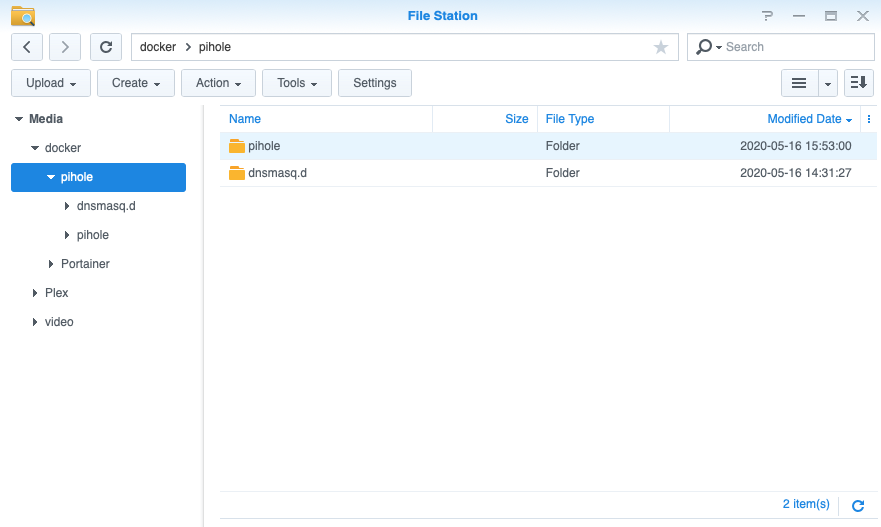Viewport: 881px width, 527px height.
Task: Open File Station Settings
Action: (375, 83)
